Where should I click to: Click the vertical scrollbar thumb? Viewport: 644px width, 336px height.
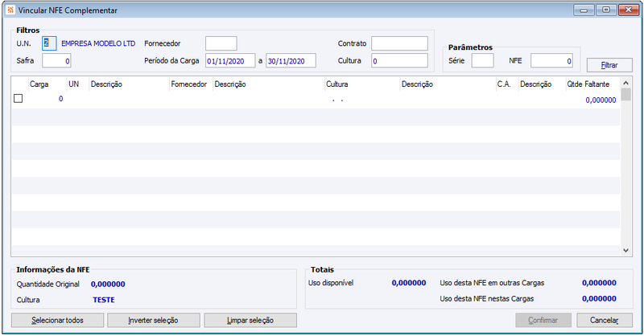(625, 94)
